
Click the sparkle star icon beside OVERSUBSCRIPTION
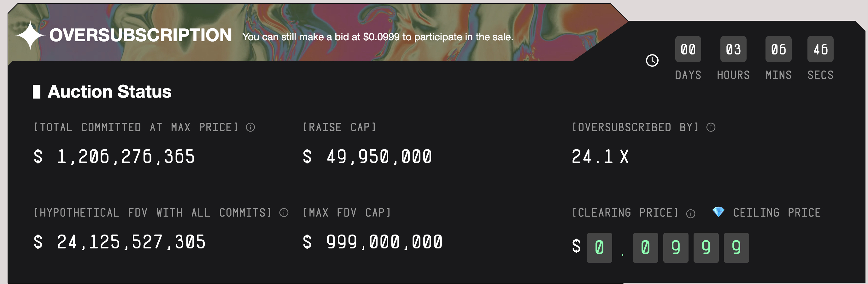pos(30,35)
